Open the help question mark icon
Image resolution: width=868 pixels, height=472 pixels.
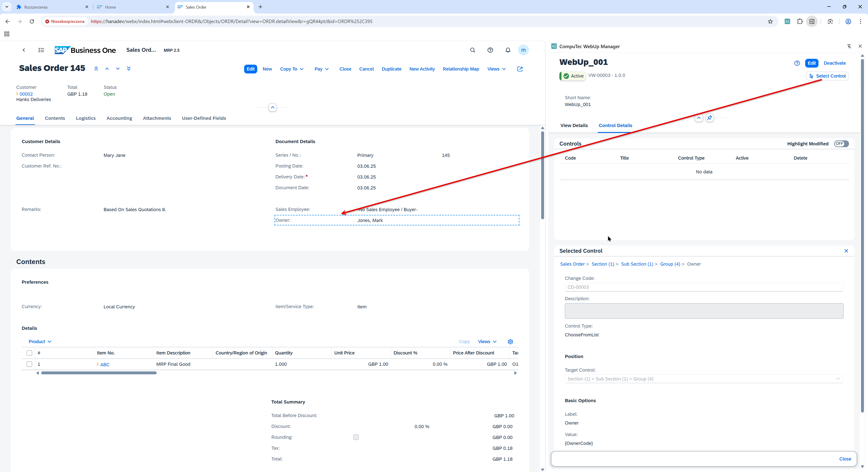tap(490, 50)
